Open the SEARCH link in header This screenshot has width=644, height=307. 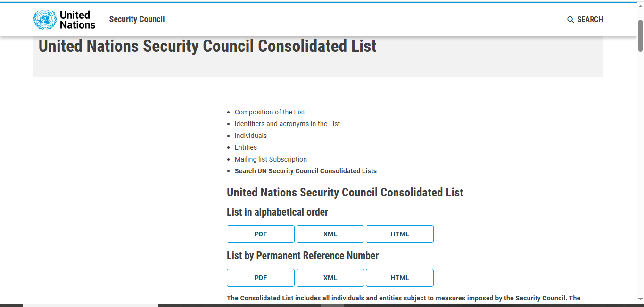pos(585,20)
